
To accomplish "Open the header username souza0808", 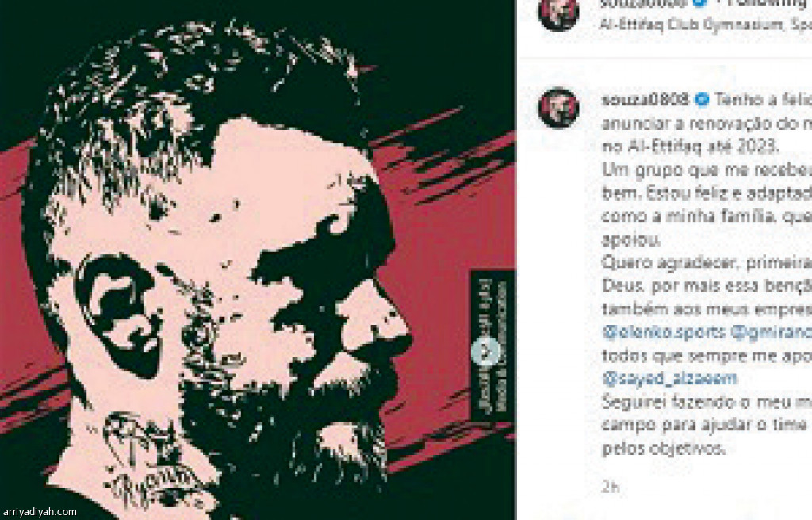I will tap(644, 2).
